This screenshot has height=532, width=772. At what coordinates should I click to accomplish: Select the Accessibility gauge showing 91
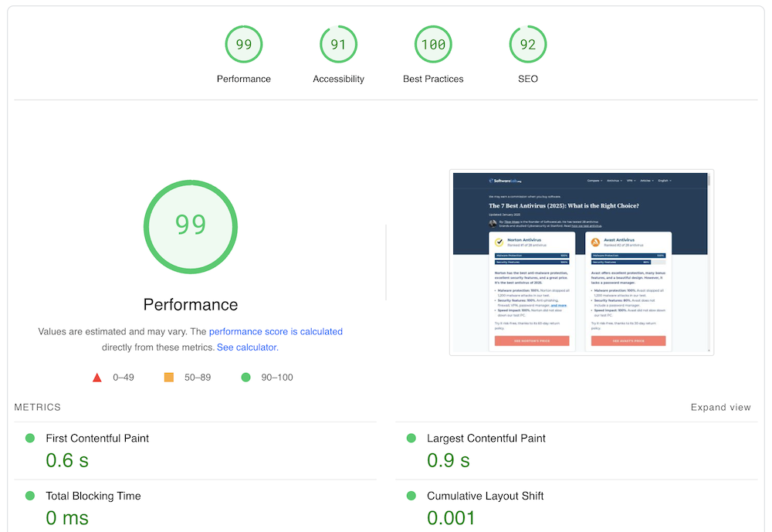pyautogui.click(x=338, y=44)
